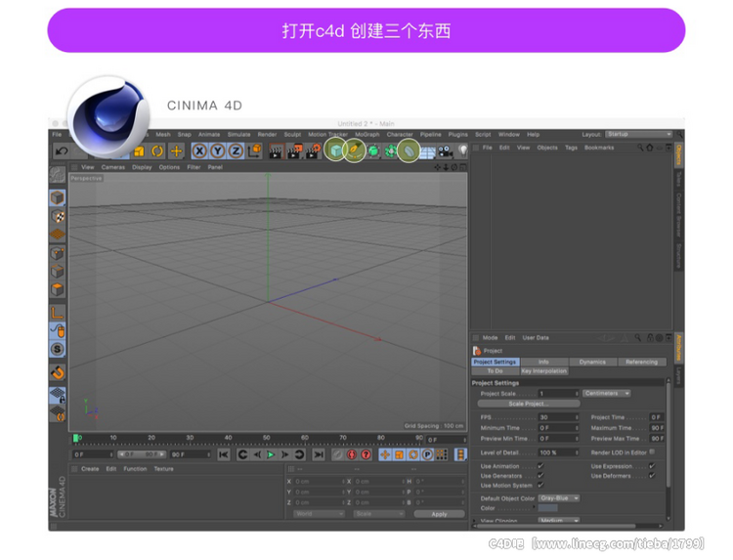
Task: Open the Scale mode dropdown
Action: pos(379,514)
